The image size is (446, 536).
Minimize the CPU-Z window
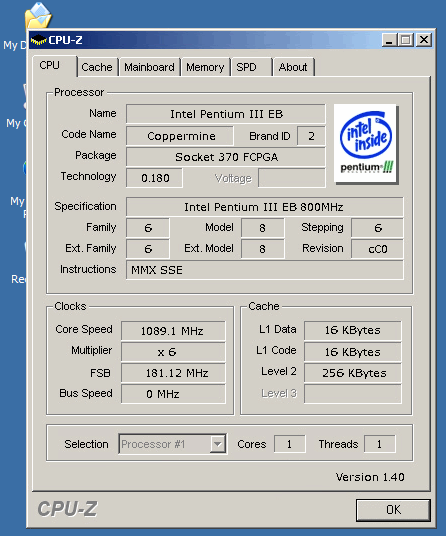tap(389, 40)
